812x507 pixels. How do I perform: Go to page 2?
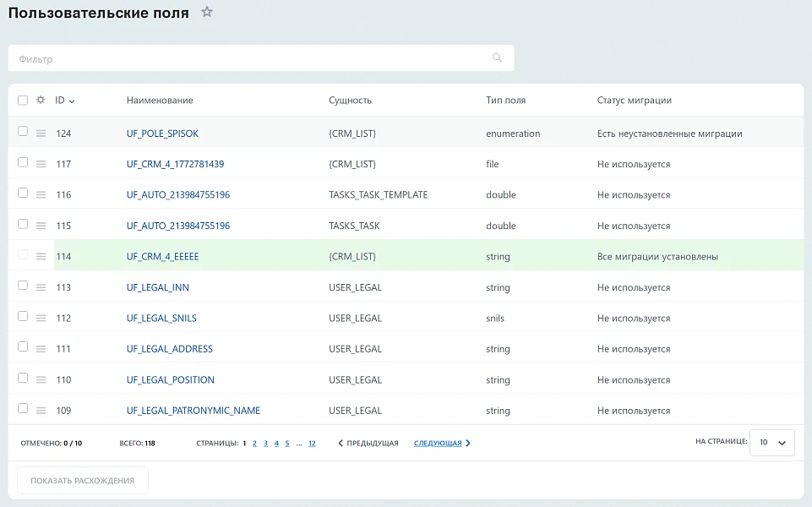click(x=254, y=444)
